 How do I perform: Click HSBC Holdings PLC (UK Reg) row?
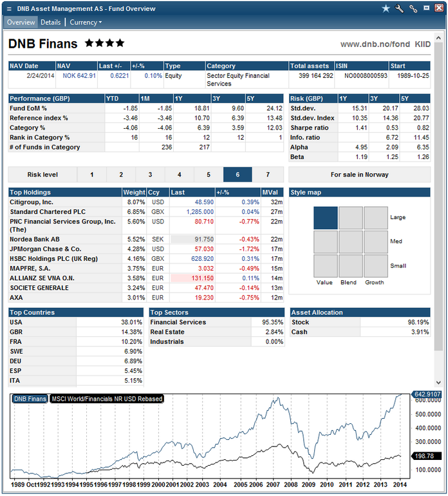point(145,259)
